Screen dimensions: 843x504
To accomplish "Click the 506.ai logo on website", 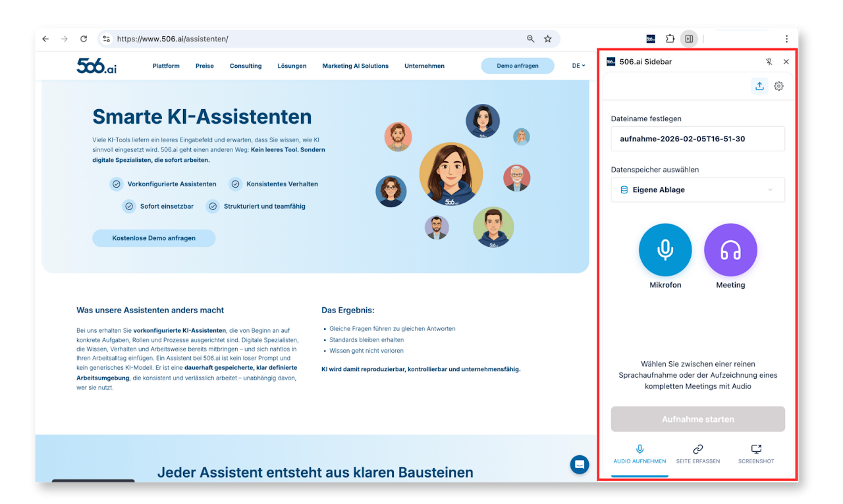I will (96, 66).
